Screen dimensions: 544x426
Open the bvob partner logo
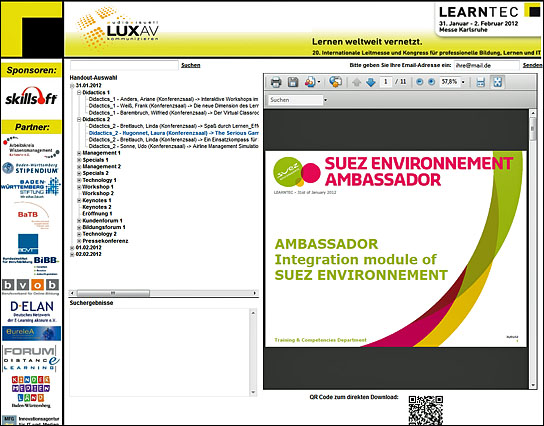tap(31, 287)
